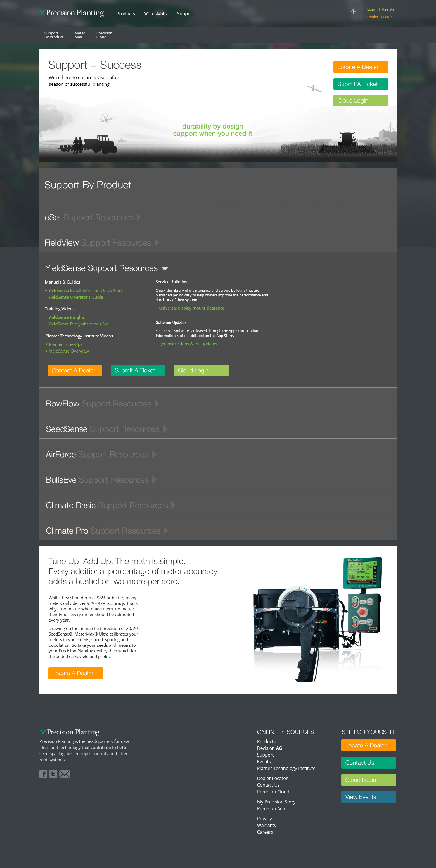Click the Precision Planting footer logo
The image size is (436, 868).
tap(70, 732)
